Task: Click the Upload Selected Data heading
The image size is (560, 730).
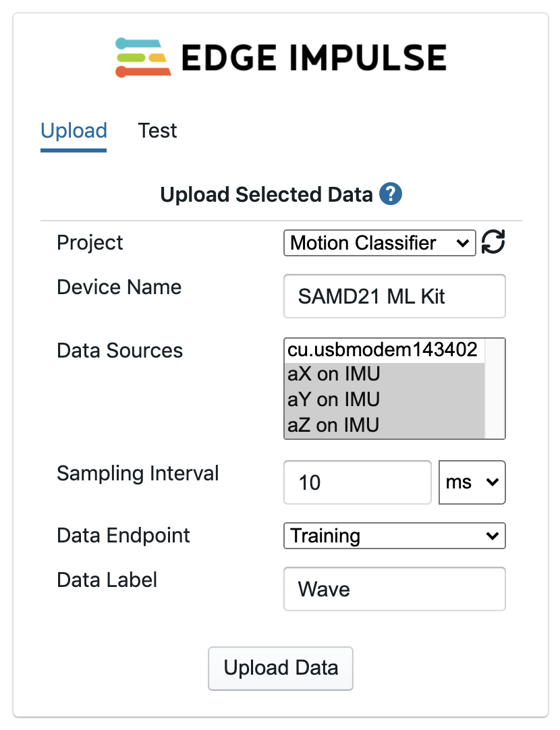Action: 267,195
